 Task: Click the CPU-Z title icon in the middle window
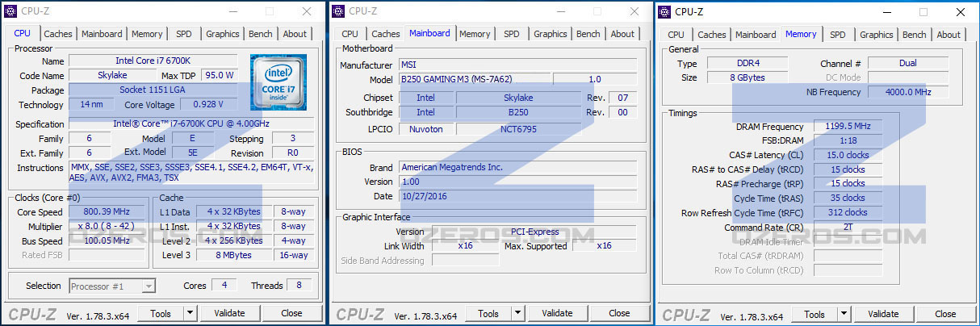pos(338,11)
